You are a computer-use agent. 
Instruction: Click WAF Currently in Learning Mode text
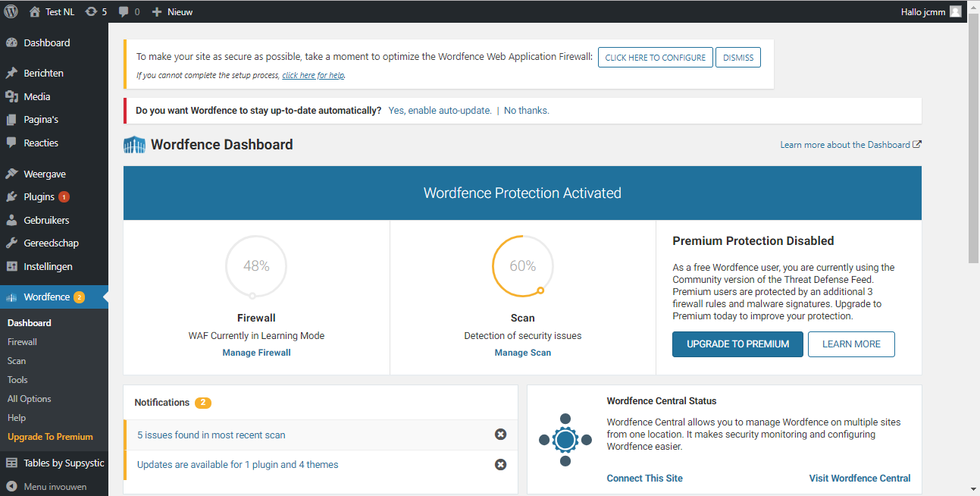coord(256,336)
